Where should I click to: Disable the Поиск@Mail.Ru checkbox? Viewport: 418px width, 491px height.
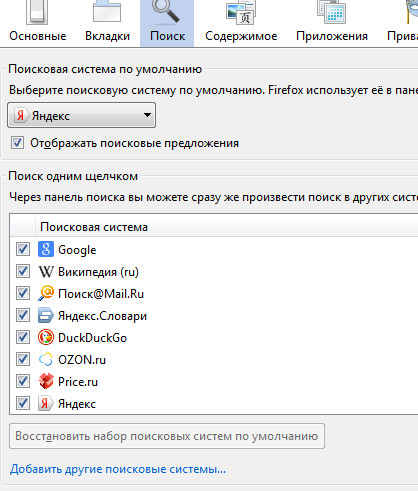pyautogui.click(x=23, y=293)
